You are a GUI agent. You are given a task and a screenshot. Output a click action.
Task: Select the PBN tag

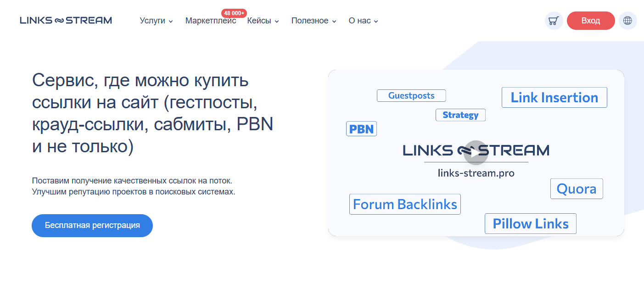pos(361,128)
